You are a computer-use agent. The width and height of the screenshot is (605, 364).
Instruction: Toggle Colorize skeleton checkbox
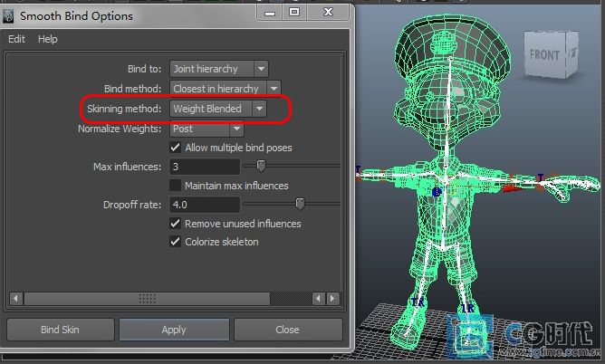[x=175, y=242]
